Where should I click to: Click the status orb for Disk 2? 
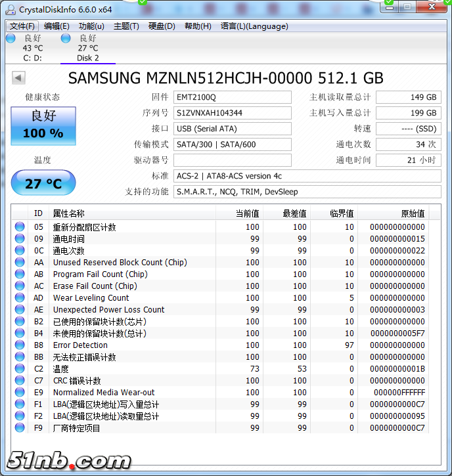(66, 39)
